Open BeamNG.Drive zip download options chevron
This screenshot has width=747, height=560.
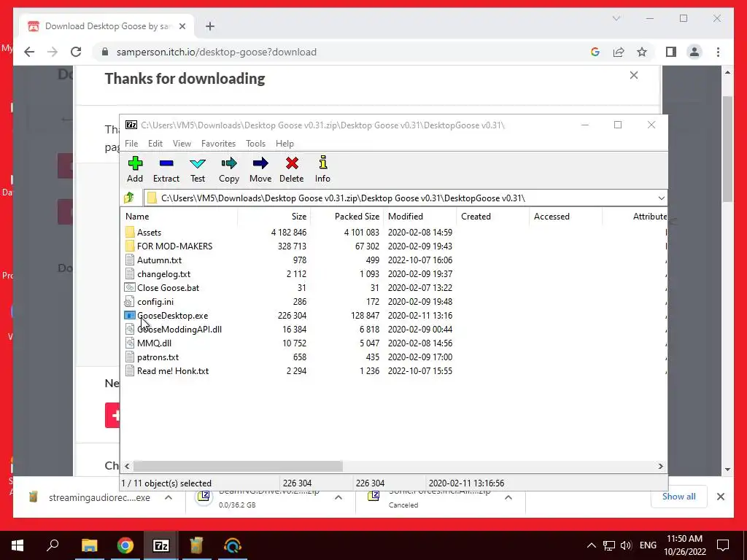(338, 497)
